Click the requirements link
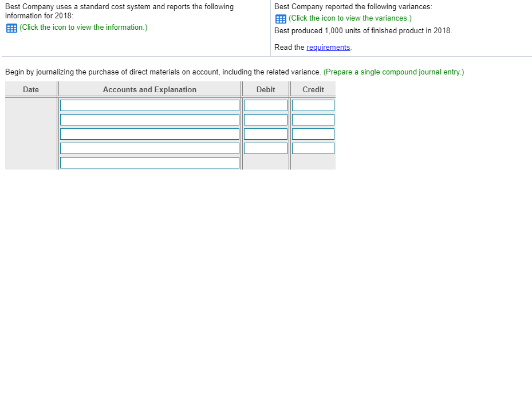The width and height of the screenshot is (532, 409). pyautogui.click(x=328, y=47)
